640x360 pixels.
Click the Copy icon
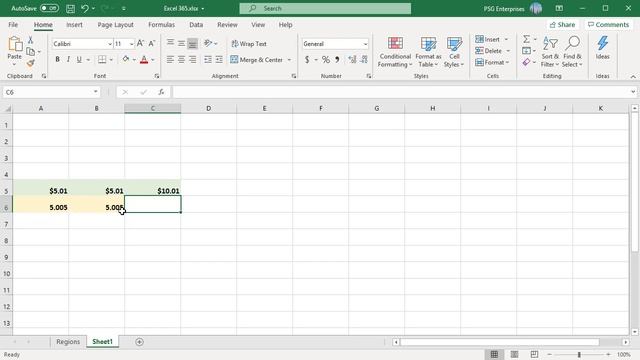coord(31,51)
